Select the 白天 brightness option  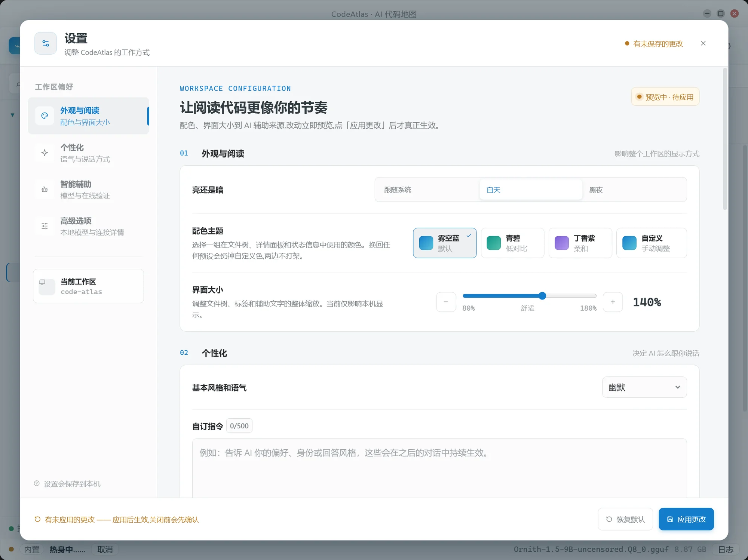pos(531,190)
